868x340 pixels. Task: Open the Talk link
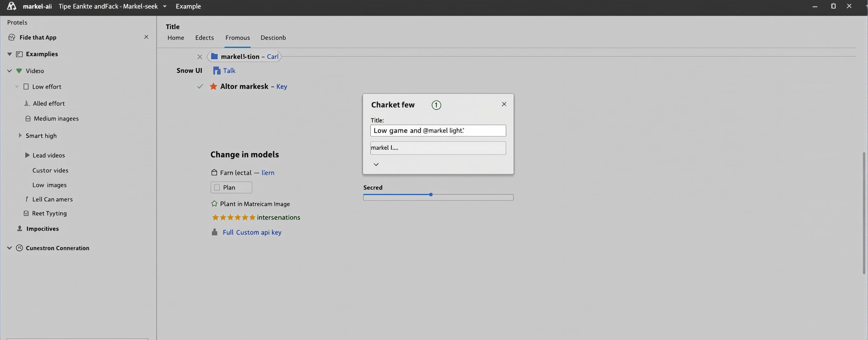click(229, 71)
